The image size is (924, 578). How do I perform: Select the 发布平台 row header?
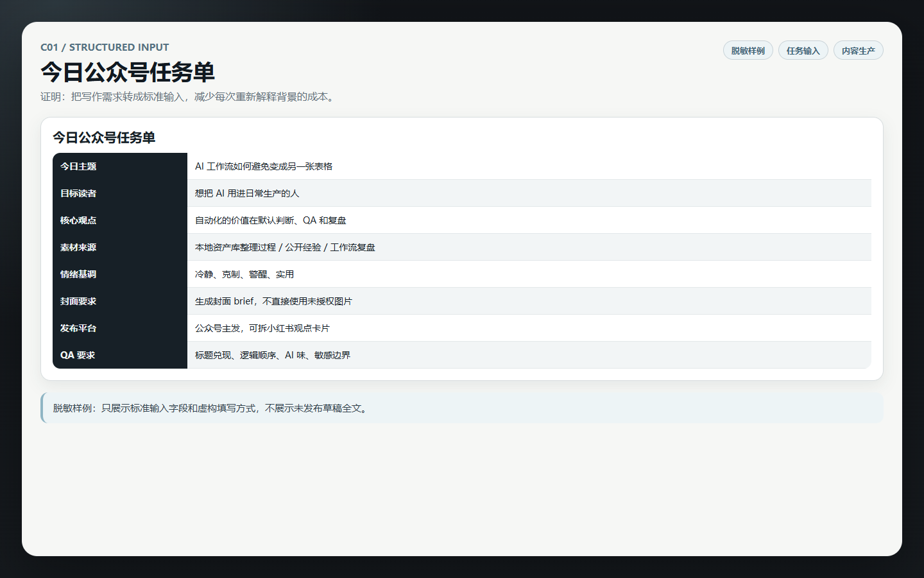[120, 328]
